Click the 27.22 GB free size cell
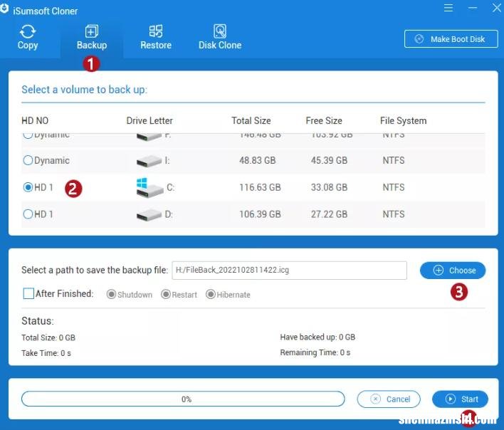 (329, 214)
